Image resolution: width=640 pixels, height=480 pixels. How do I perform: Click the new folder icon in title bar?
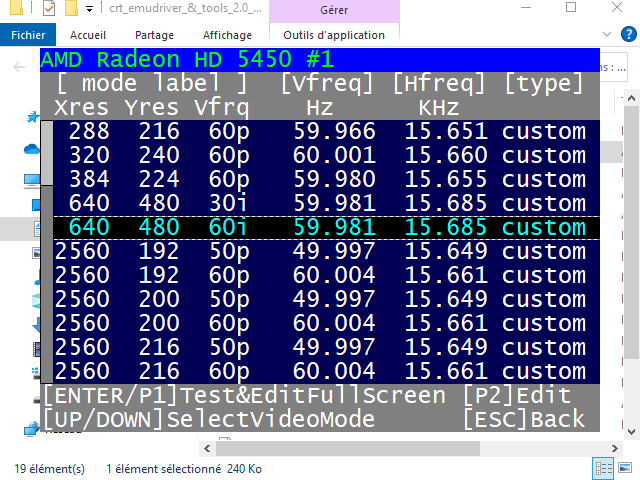(70, 10)
